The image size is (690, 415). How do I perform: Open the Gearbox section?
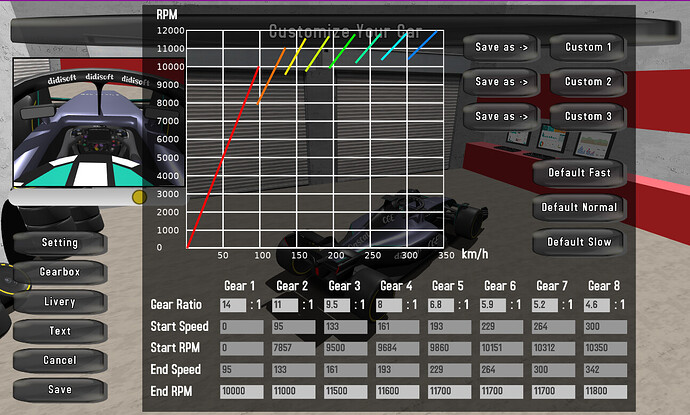tap(60, 272)
